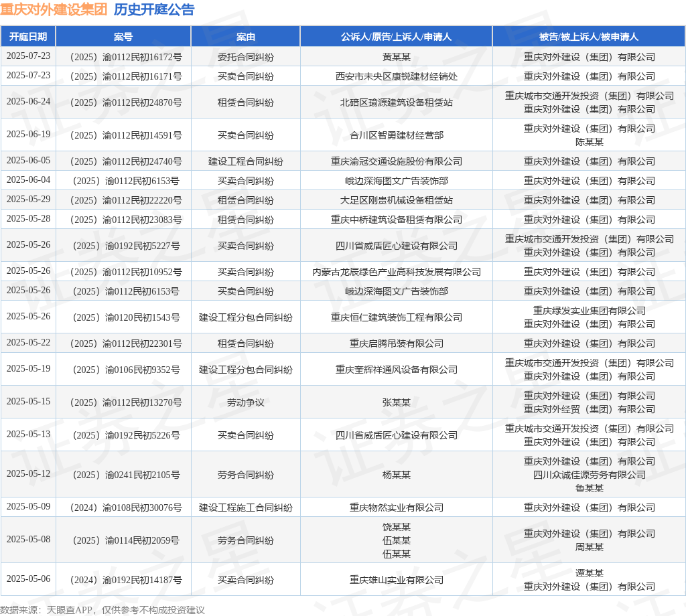The width and height of the screenshot is (686, 616).
Task: Click the 数据来源 天眼查APP footer note
Action: pyautogui.click(x=102, y=610)
